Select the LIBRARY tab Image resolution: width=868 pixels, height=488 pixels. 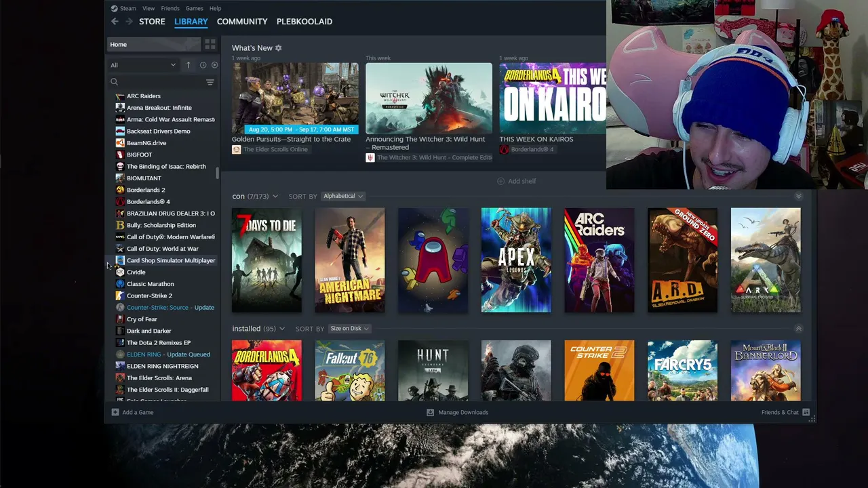[x=191, y=22]
